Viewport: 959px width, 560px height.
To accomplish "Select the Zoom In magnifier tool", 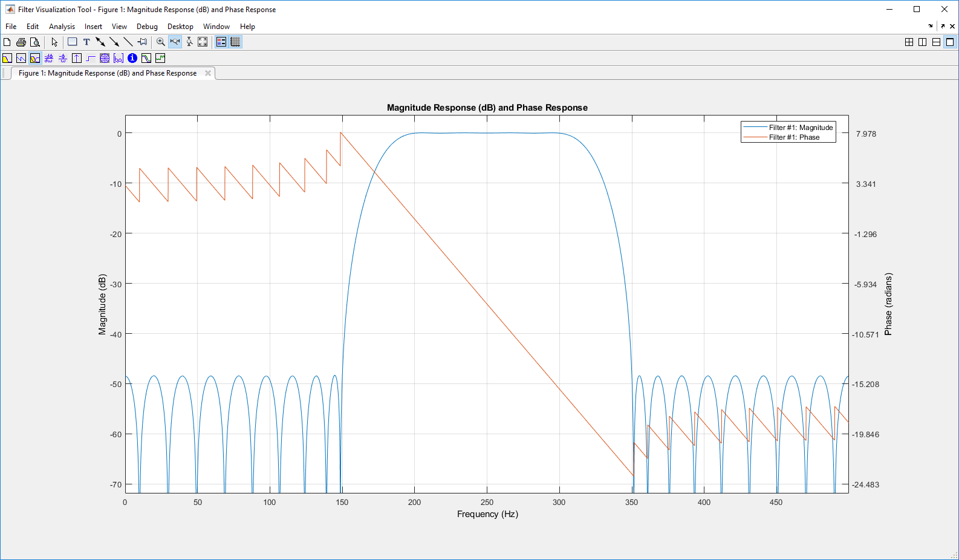I will 161,42.
